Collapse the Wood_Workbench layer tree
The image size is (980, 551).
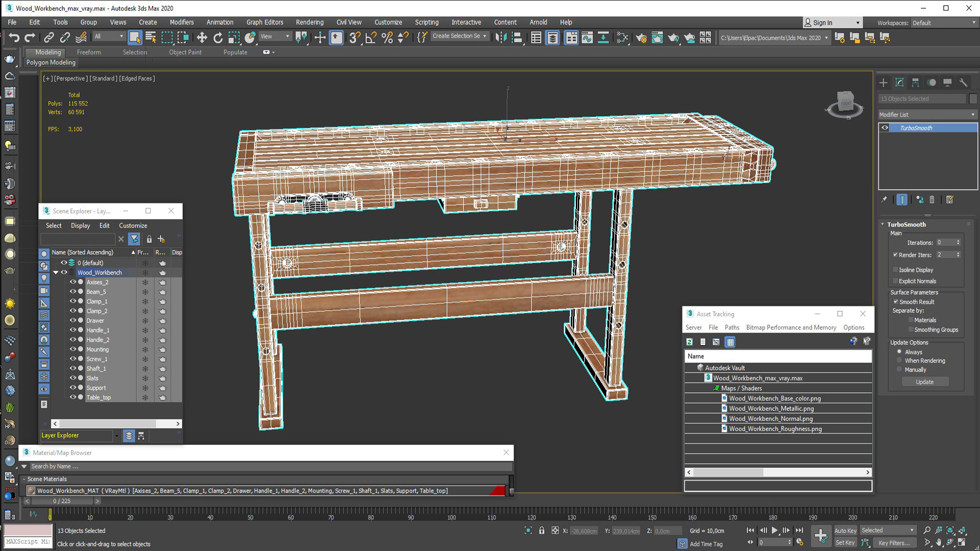click(56, 273)
